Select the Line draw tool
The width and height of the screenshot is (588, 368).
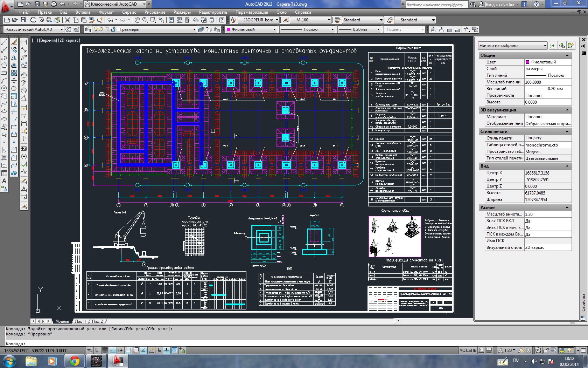click(4, 42)
